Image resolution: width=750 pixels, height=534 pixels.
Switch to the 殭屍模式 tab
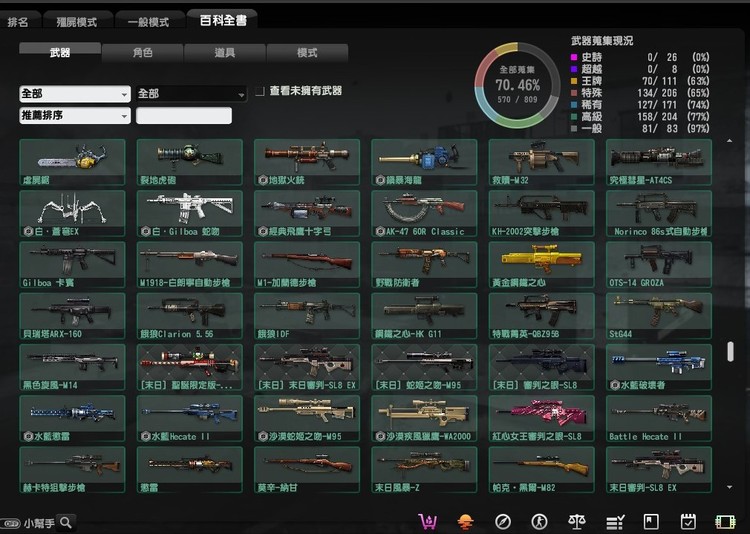[x=77, y=22]
